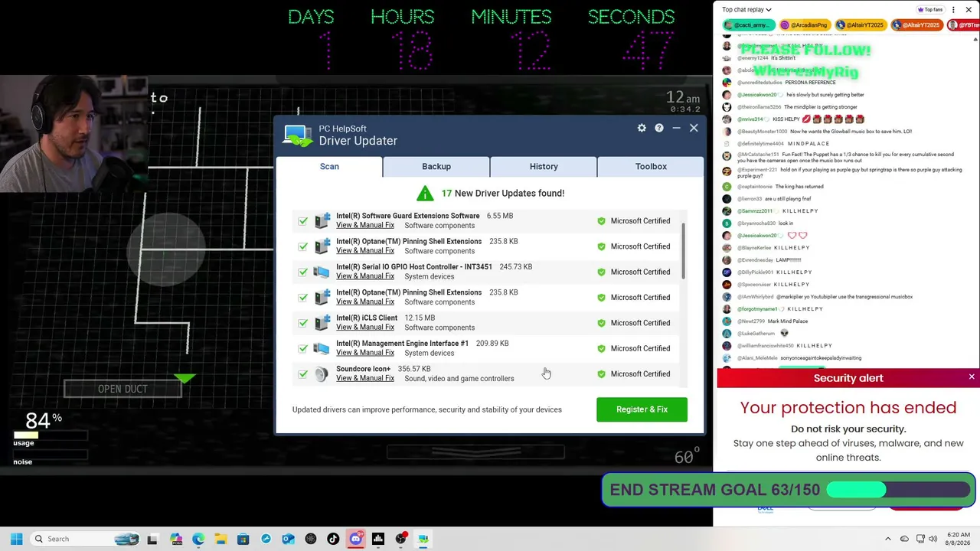
Task: Open TikTok from the taskbar
Action: [x=333, y=539]
